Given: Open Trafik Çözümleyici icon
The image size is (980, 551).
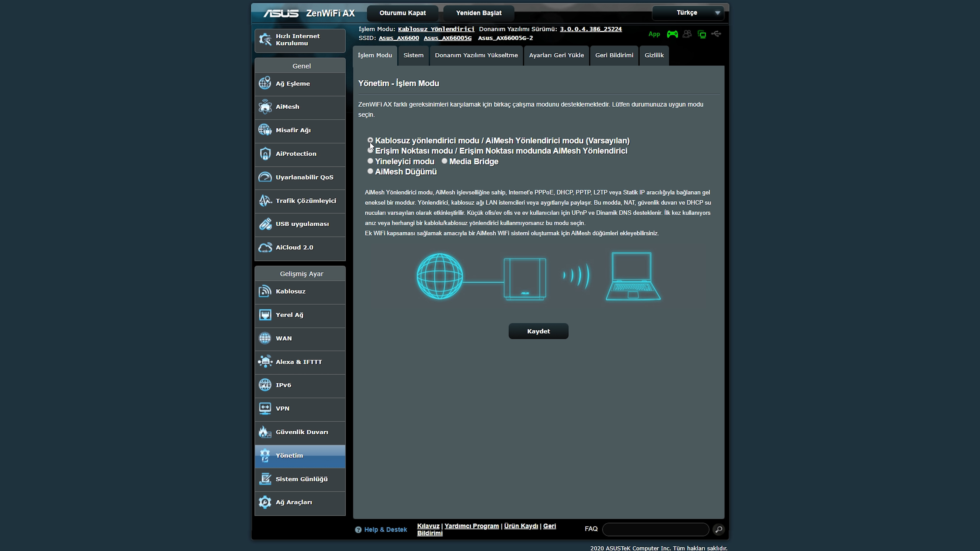Looking at the screenshot, I should 265,201.
